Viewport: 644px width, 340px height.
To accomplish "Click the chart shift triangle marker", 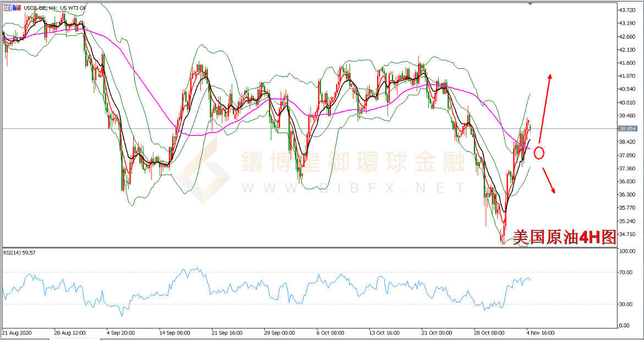I will 530,3.
